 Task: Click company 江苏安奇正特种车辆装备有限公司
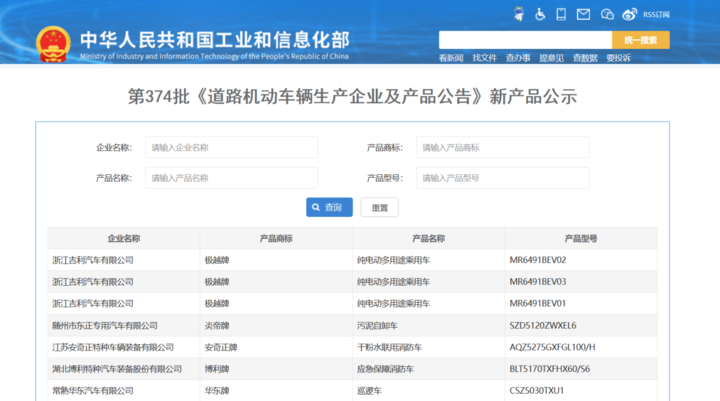tap(113, 347)
